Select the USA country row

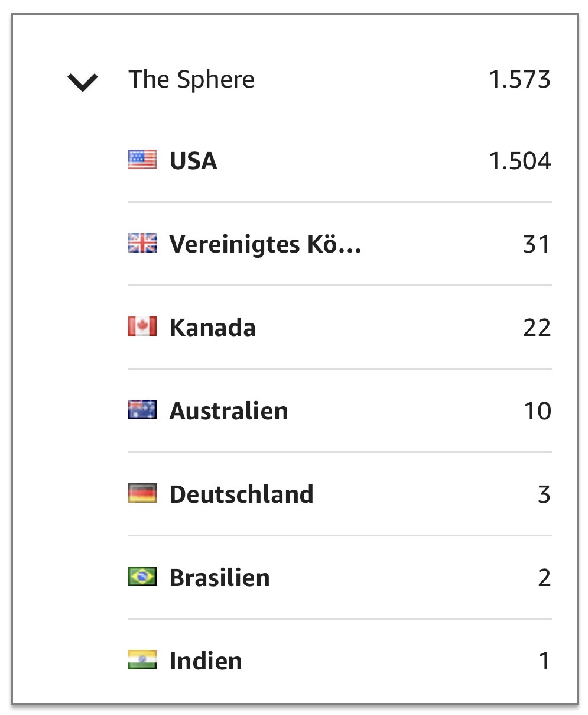pos(340,161)
